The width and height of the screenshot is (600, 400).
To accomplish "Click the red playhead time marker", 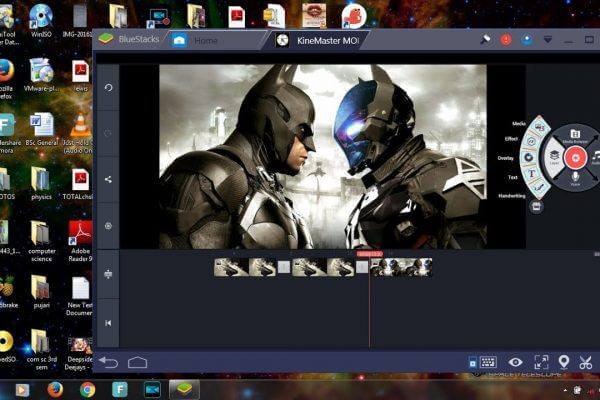I will coord(369,254).
